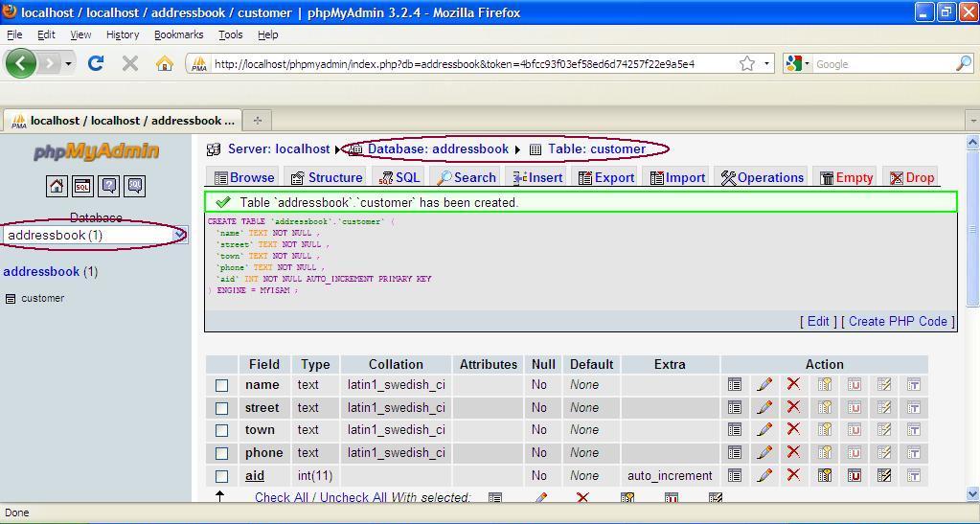The height and width of the screenshot is (524, 980).
Task: Open the Query window icon in sidebar
Action: [x=82, y=186]
